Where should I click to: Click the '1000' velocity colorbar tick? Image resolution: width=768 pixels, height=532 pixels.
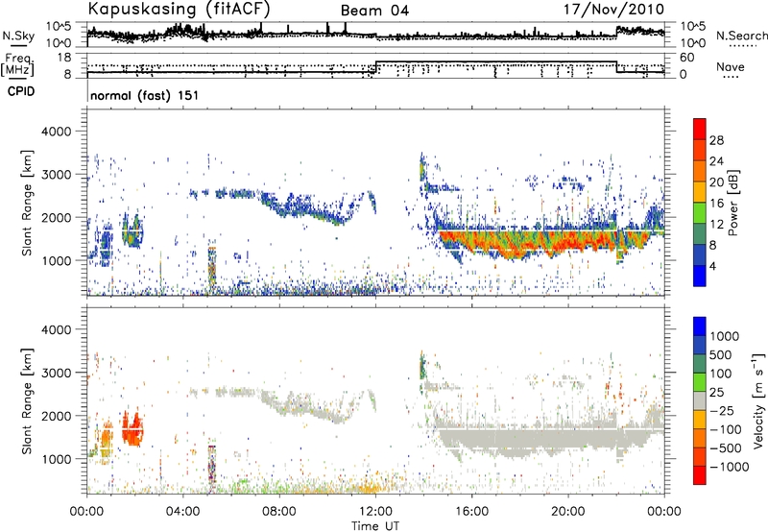(x=725, y=336)
